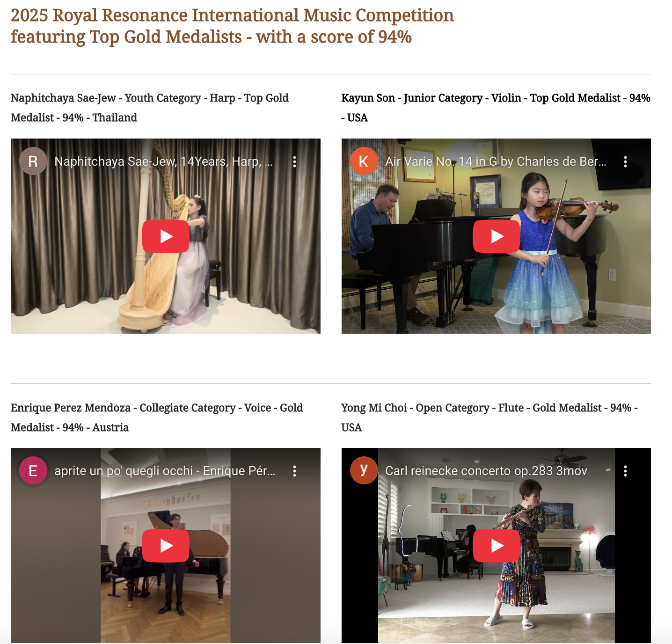Viewport: 672px width, 644px height.
Task: Open more options on the harp video
Action: pos(294,162)
